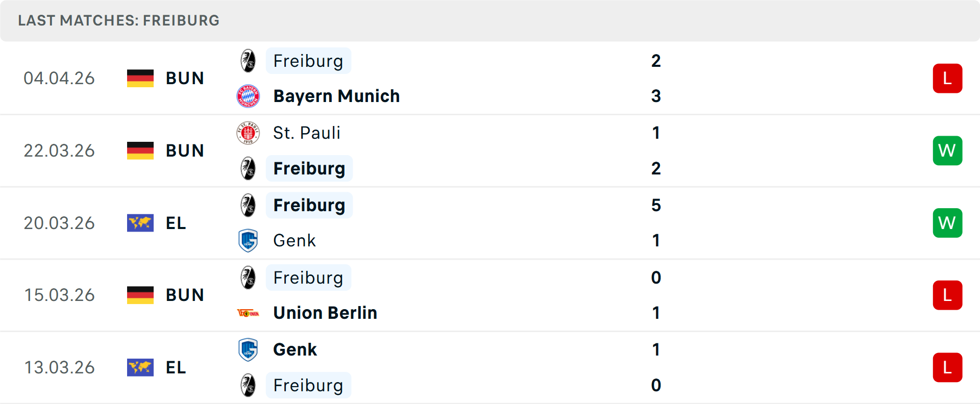
Task: Click the BUN league label for 04.04.26
Action: [185, 79]
